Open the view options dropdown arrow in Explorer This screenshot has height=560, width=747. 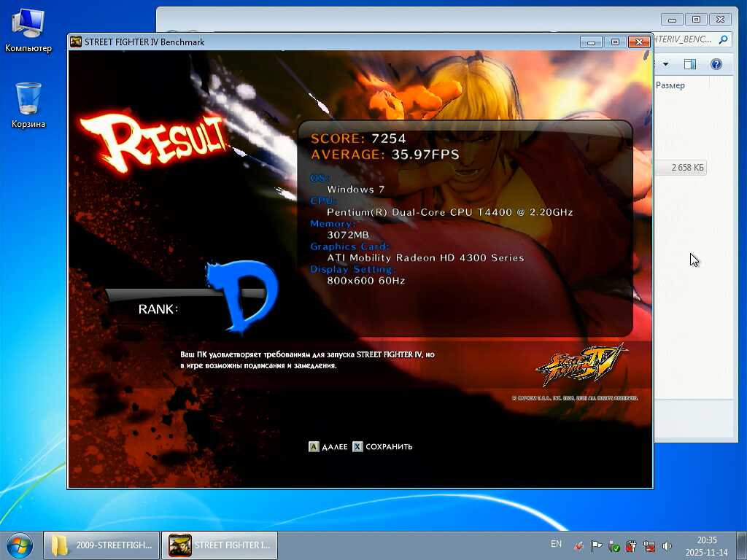point(666,64)
